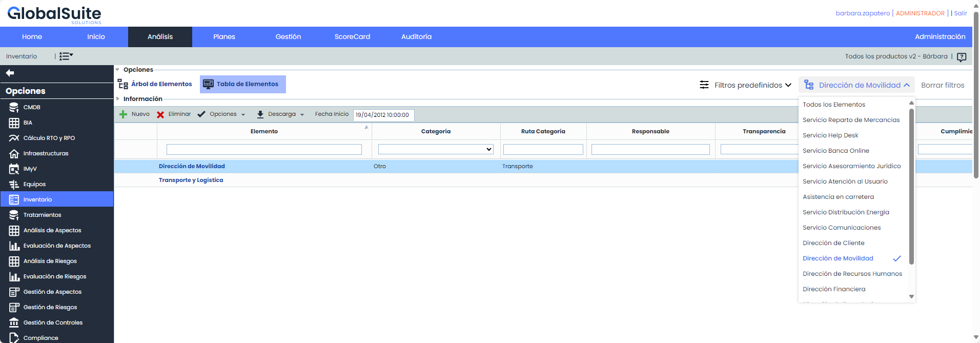Screen dimensions: 980x343
Task: Open Infraestructuras in the sidebar
Action: [46, 154]
